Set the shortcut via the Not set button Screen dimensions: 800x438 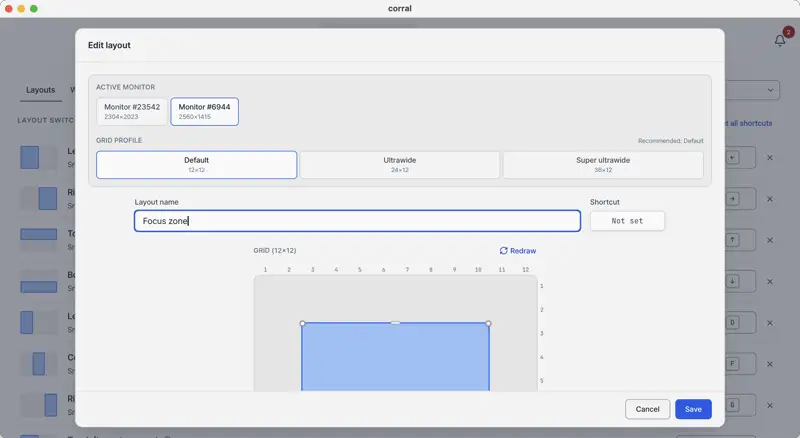tap(627, 221)
